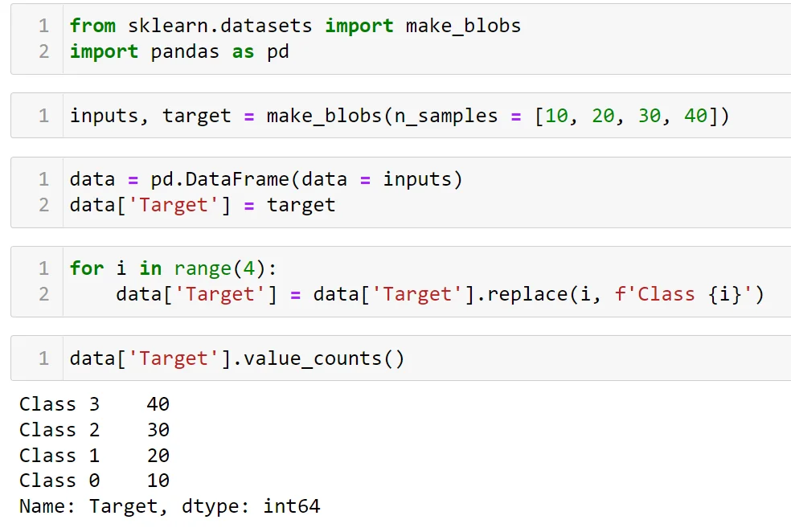
Task: Click the replace call line in loop
Action: point(439,294)
